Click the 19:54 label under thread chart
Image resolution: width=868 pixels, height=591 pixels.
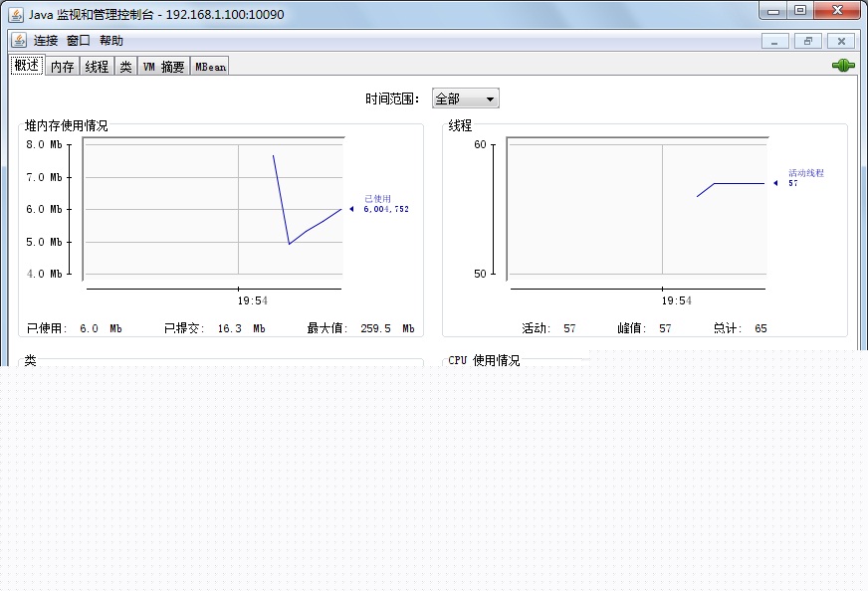click(677, 301)
